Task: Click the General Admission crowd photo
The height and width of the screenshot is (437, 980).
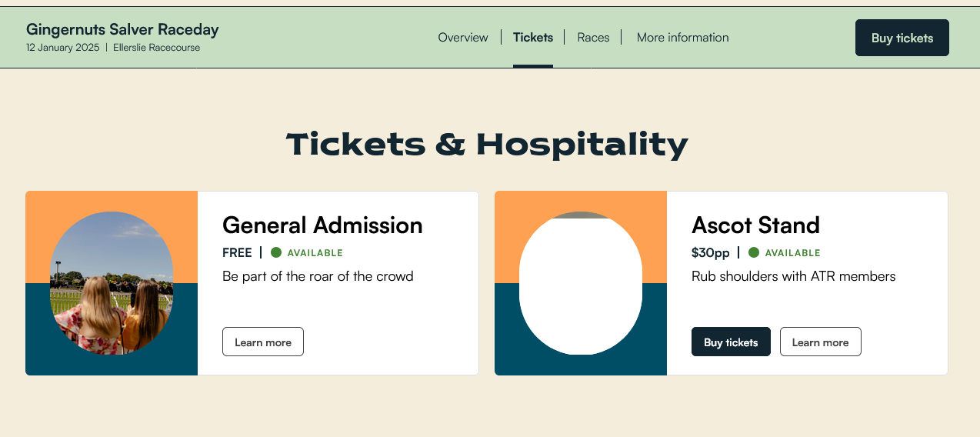Action: [112, 283]
